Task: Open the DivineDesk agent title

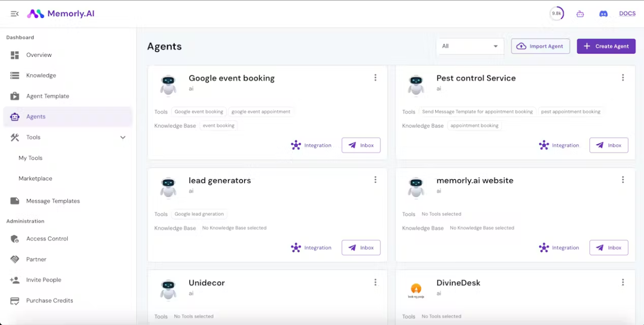Action: point(458,283)
